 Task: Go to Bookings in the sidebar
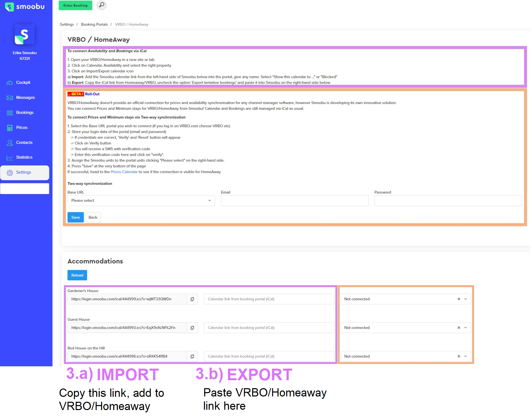pyautogui.click(x=25, y=113)
